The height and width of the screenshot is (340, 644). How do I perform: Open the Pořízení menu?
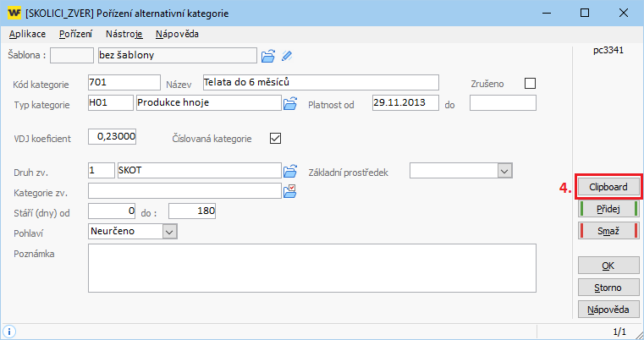[75, 35]
